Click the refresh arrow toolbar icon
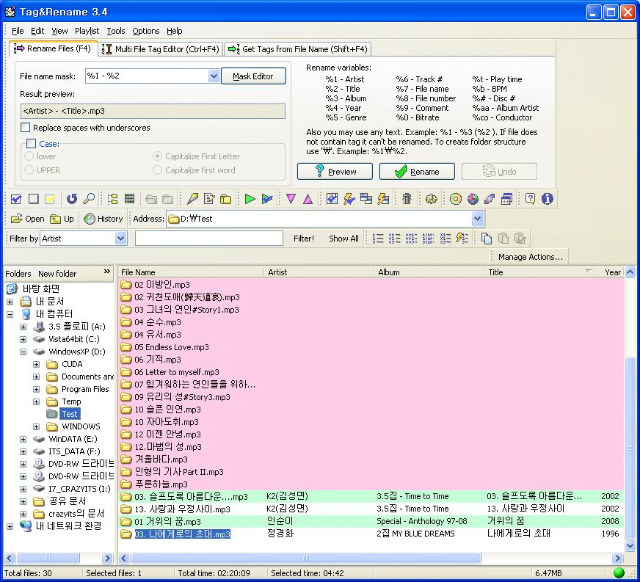This screenshot has width=640, height=582. pos(72,199)
